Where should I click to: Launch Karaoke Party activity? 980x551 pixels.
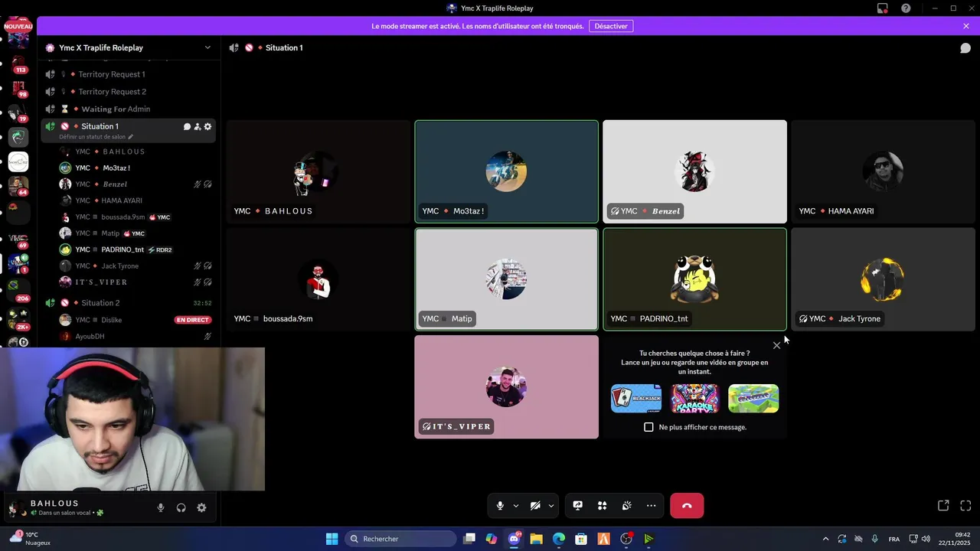[695, 399]
